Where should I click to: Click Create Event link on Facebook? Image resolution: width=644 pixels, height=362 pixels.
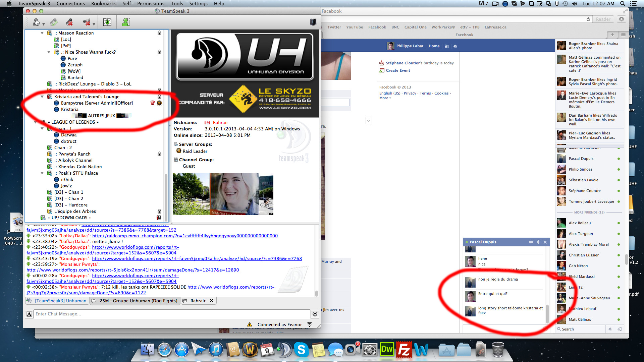point(398,70)
